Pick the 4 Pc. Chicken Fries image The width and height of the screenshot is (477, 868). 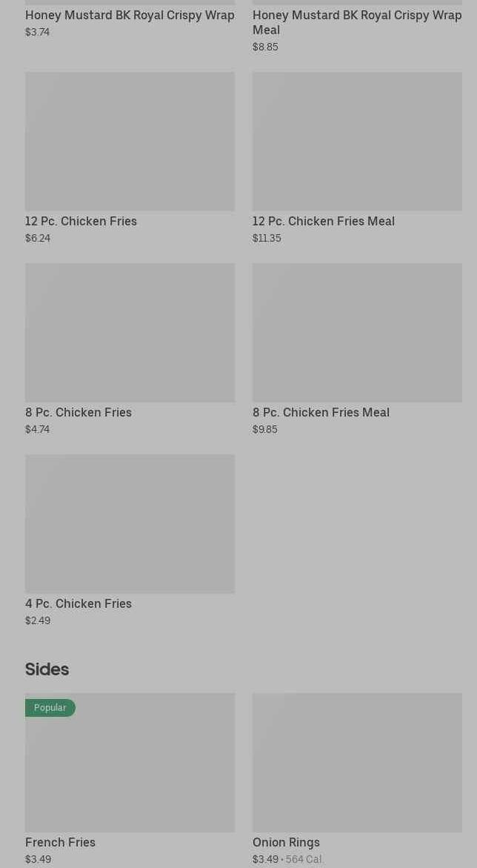[x=130, y=523]
